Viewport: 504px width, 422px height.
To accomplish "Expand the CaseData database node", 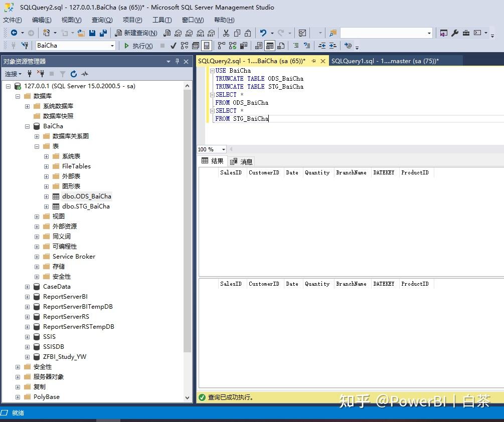I will (x=27, y=287).
